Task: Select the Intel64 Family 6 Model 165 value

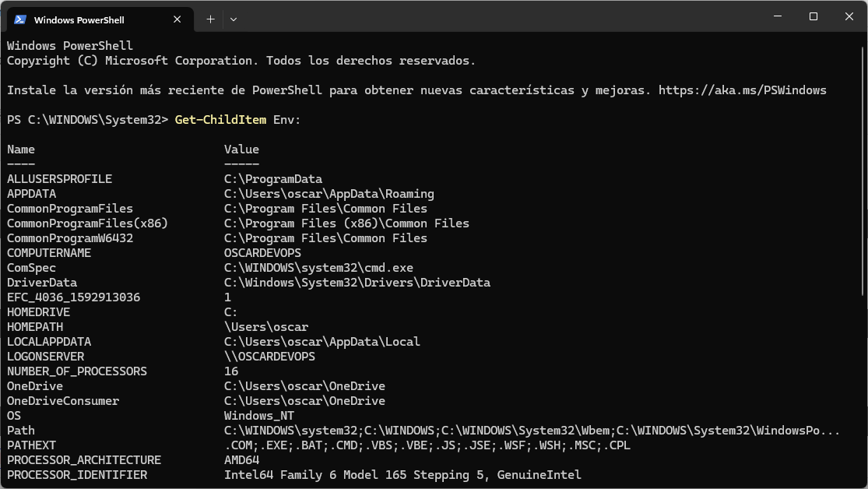Action: [402, 475]
